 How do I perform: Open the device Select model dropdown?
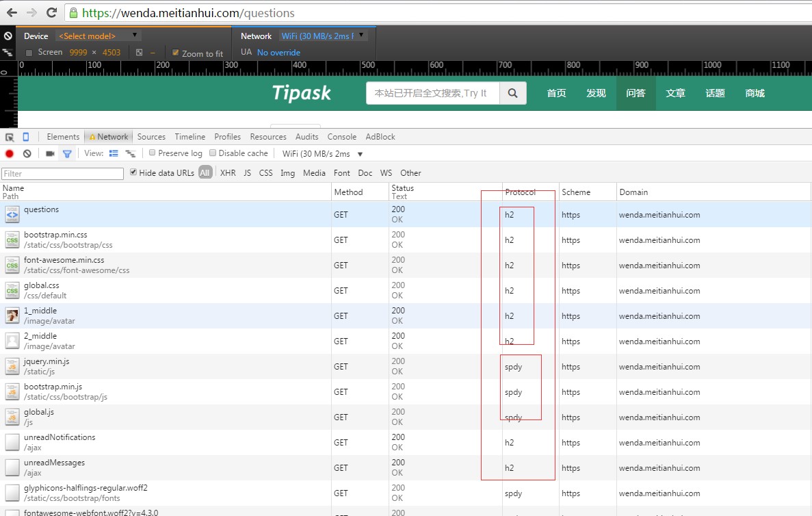point(99,36)
